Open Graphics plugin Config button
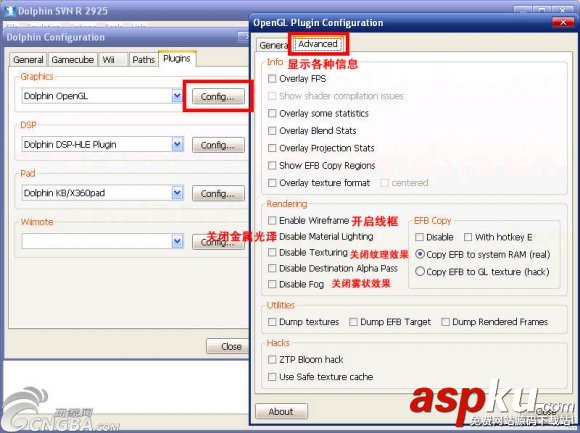The image size is (580, 433). point(218,97)
